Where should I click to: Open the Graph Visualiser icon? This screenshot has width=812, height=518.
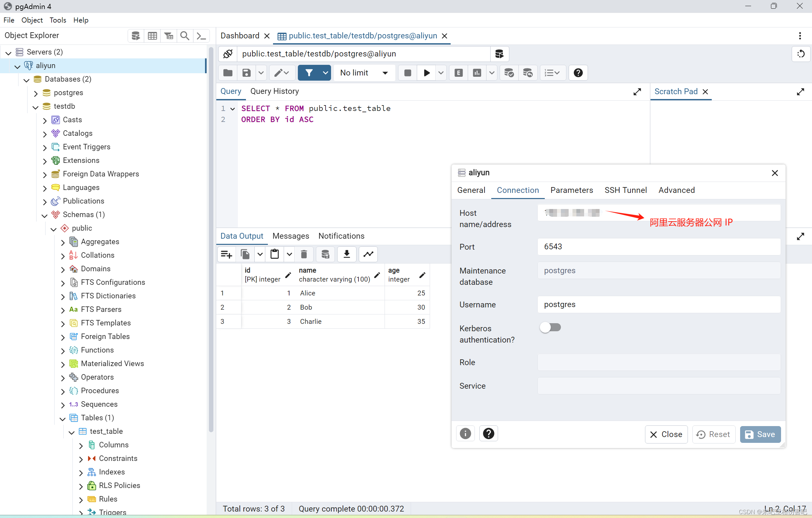pos(368,254)
